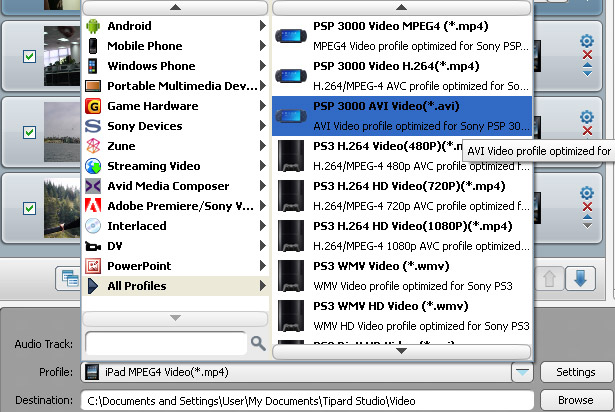Click the lake video thumbnail

pos(62,132)
